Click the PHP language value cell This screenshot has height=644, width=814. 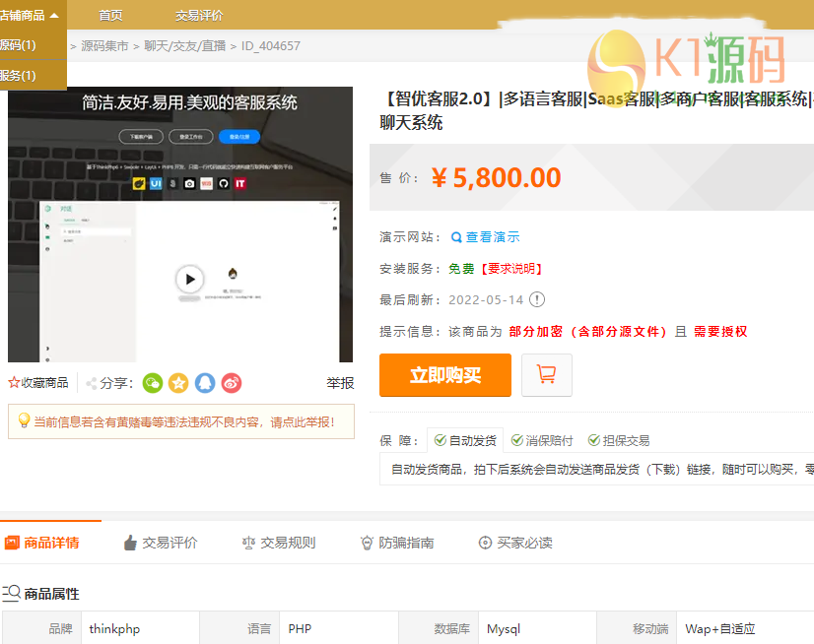coord(339,628)
